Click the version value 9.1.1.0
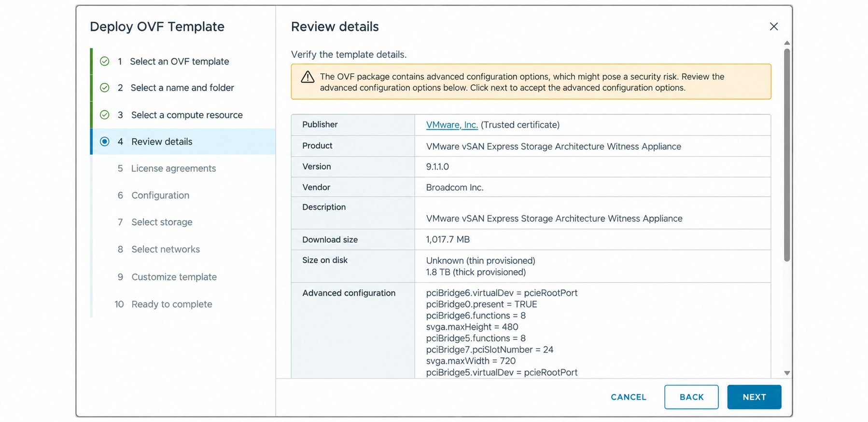This screenshot has height=422, width=868. pyautogui.click(x=437, y=167)
